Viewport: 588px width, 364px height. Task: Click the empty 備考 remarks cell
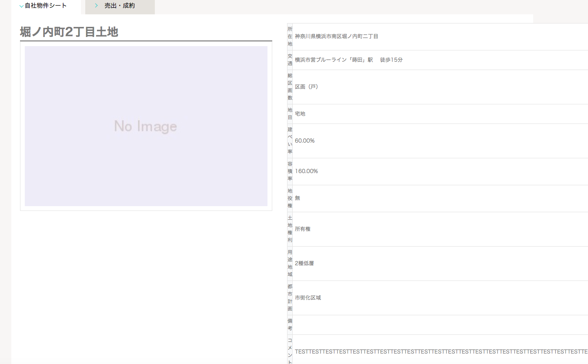[435, 325]
